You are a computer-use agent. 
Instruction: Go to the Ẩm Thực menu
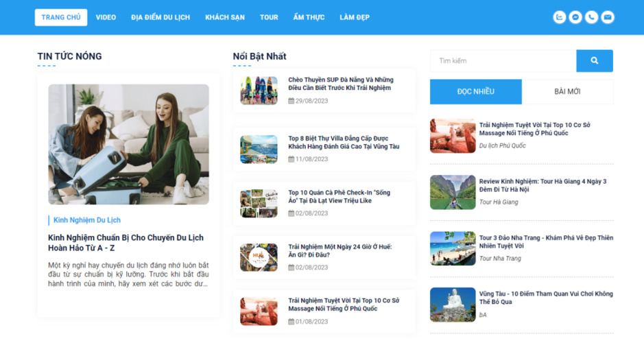tap(309, 18)
